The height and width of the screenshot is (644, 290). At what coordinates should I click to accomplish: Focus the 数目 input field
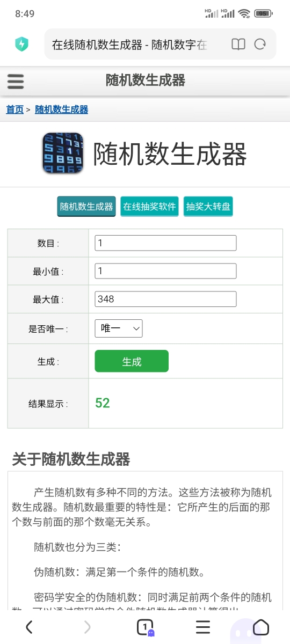pos(165,243)
